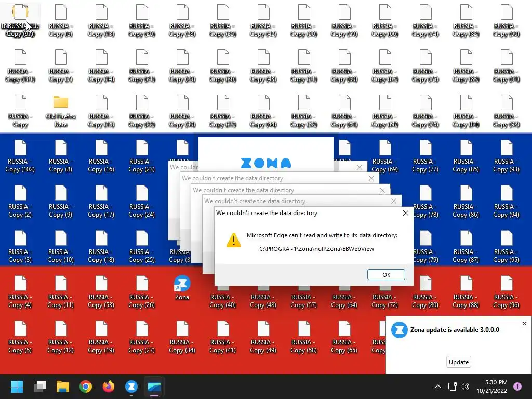Image resolution: width=532 pixels, height=399 pixels.
Task: Click the yellow warning icon in dialog
Action: click(234, 240)
